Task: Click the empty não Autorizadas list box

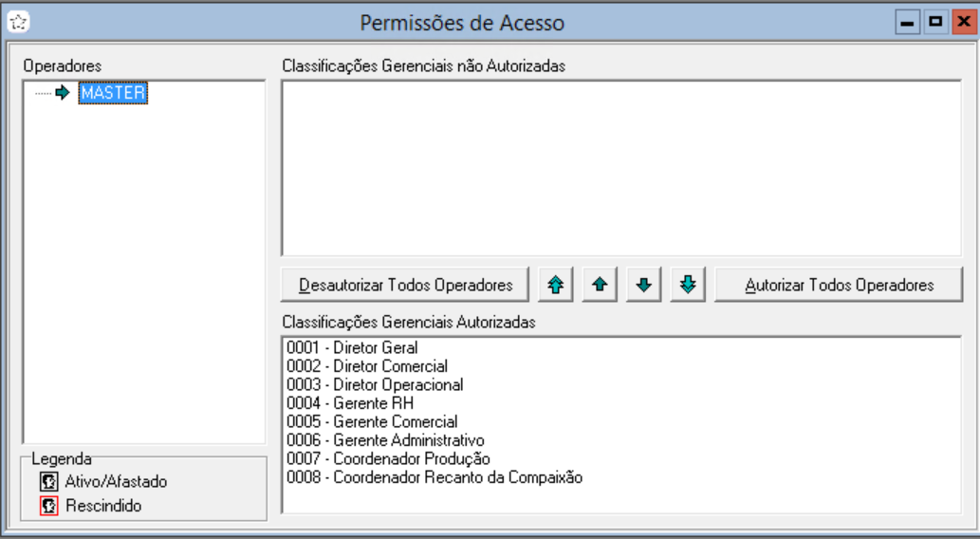Action: click(x=622, y=168)
